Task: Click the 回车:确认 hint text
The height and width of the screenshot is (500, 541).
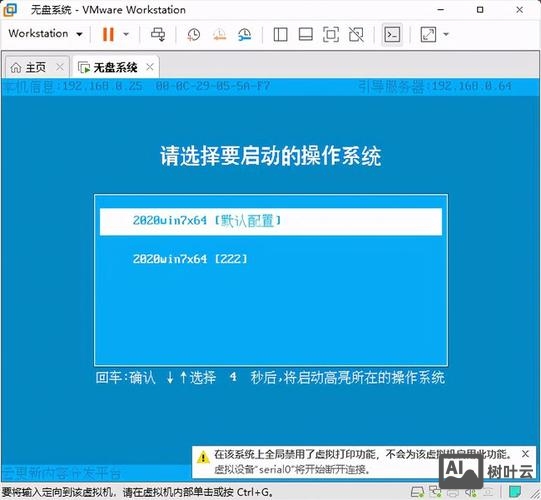Action: (x=126, y=378)
